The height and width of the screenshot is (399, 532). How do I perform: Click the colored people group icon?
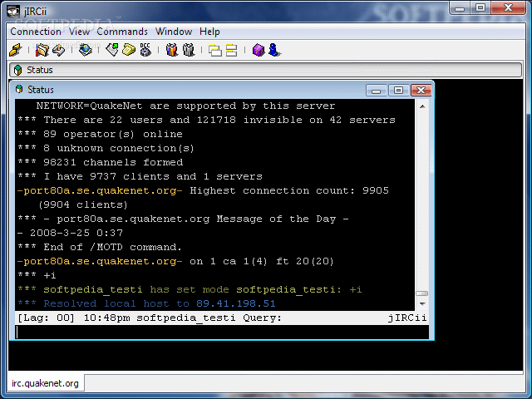coord(172,50)
